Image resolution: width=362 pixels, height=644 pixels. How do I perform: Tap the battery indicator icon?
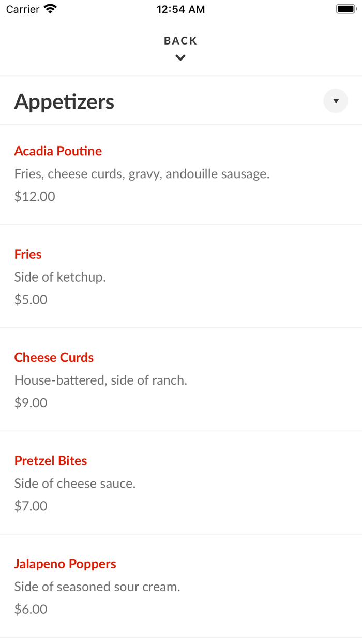tap(345, 9)
